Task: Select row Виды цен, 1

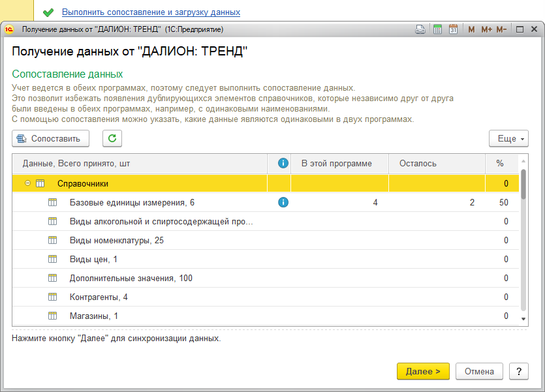Action: tap(266, 259)
